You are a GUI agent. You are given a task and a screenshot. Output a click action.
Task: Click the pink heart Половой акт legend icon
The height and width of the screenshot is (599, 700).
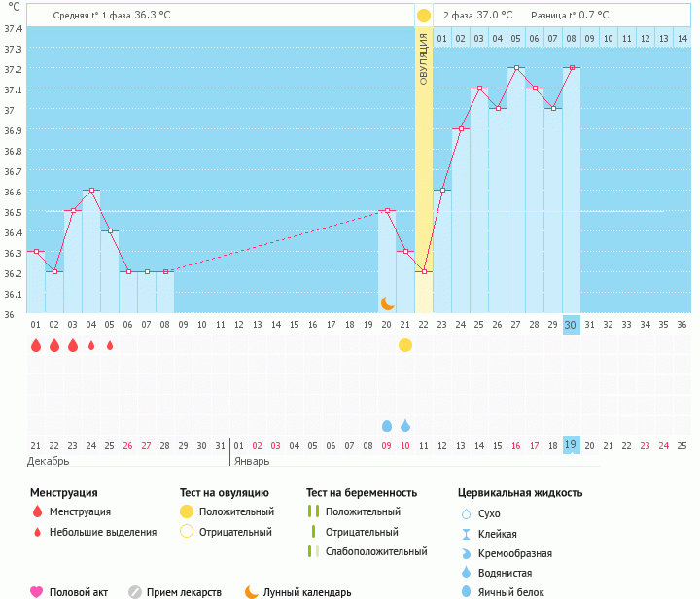click(x=37, y=591)
